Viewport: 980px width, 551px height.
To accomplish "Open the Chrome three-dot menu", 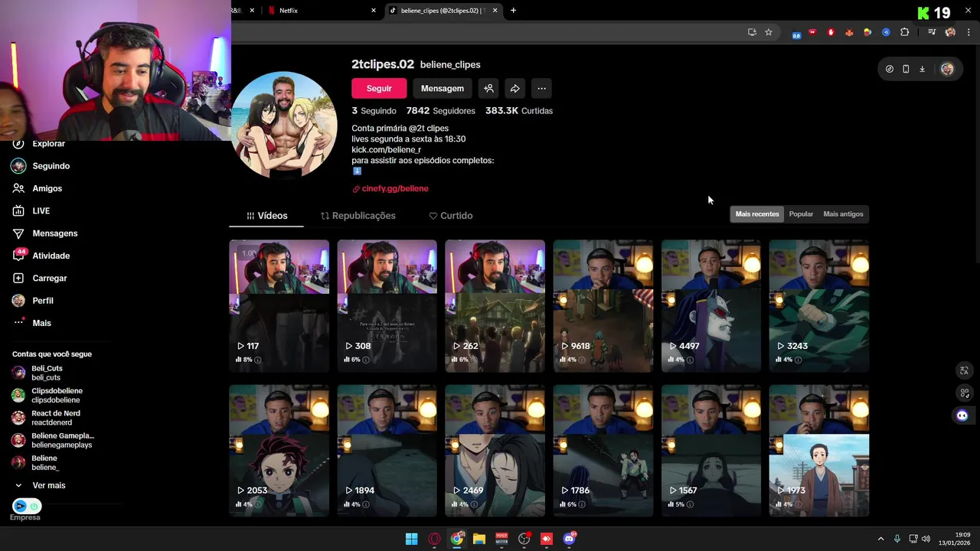I will click(969, 32).
